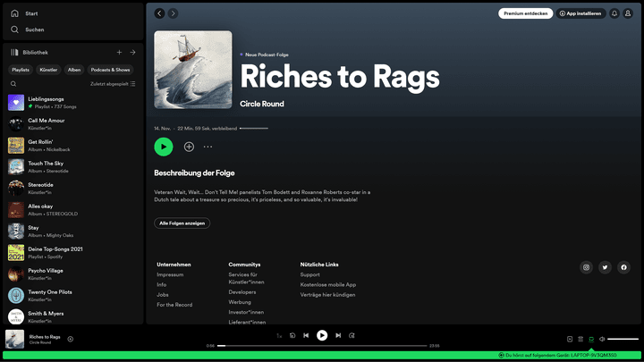
Task: Click the LAPTOP device listening banner
Action: coord(557,356)
